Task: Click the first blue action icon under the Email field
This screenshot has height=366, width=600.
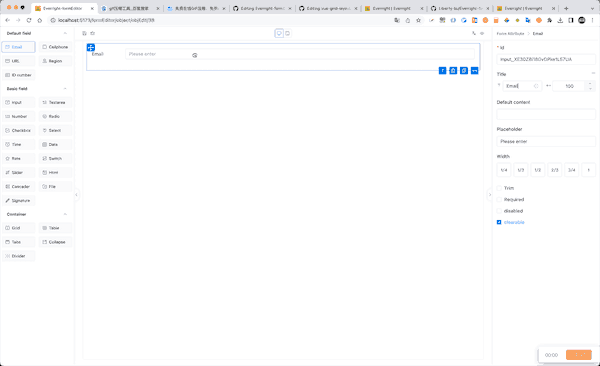Action: click(x=442, y=70)
